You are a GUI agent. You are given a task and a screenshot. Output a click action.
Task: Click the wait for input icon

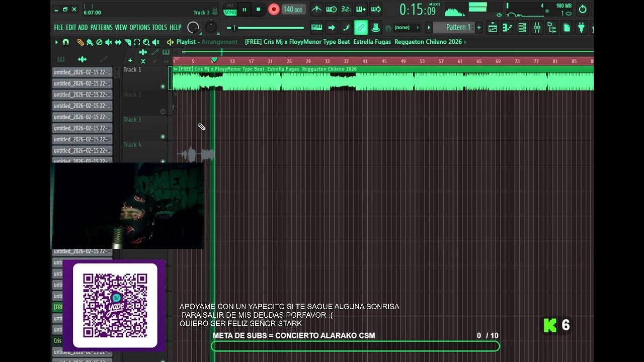(331, 9)
